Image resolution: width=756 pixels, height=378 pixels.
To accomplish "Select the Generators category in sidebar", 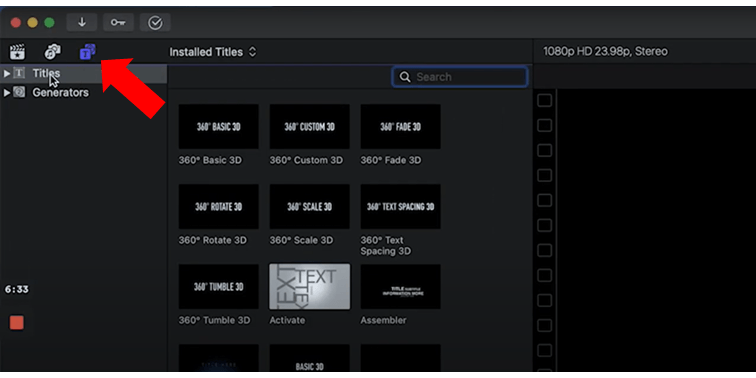I will [83, 92].
